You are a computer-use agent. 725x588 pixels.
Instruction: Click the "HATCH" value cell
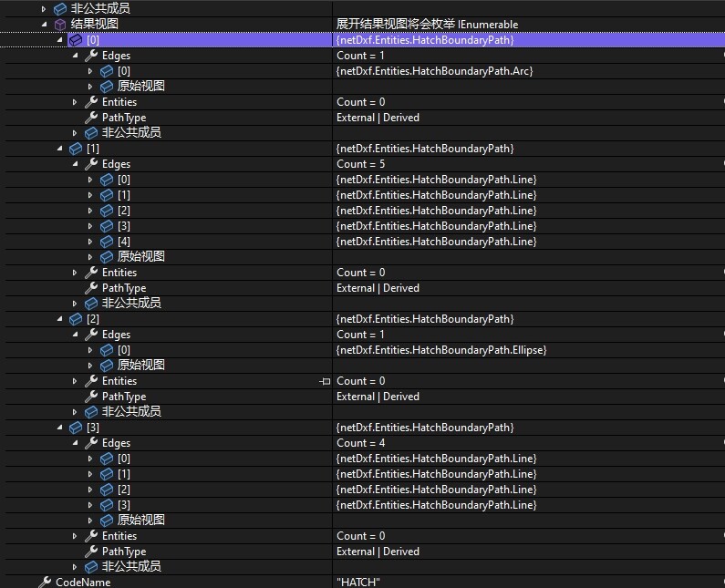(357, 582)
